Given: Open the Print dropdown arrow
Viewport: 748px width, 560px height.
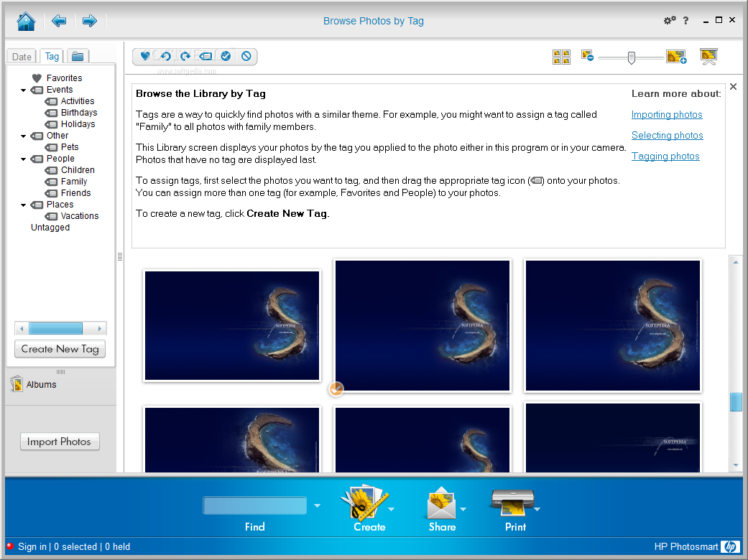Looking at the screenshot, I should [x=537, y=509].
